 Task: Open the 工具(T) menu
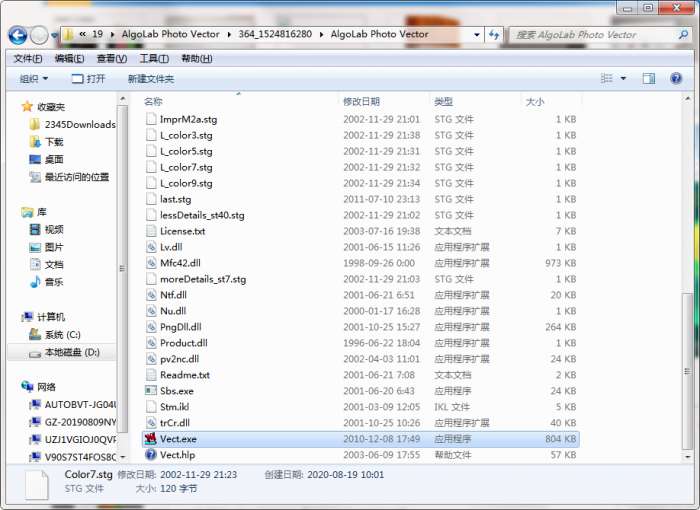click(x=154, y=59)
